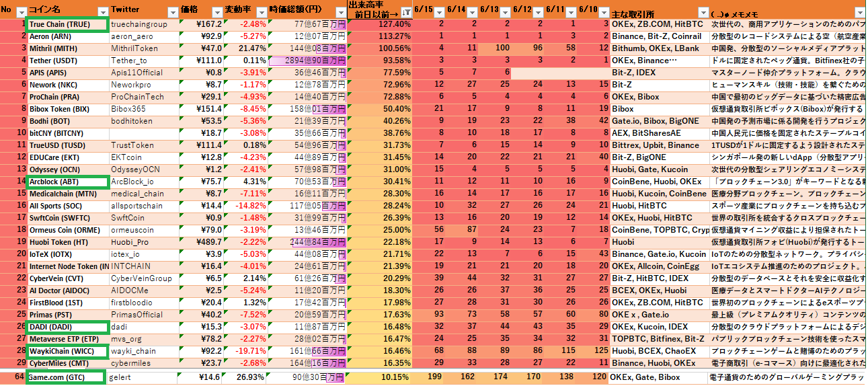Open the 6/10 column filter dropdown
Image resolution: width=868 pixels, height=386 pixels.
click(602, 11)
